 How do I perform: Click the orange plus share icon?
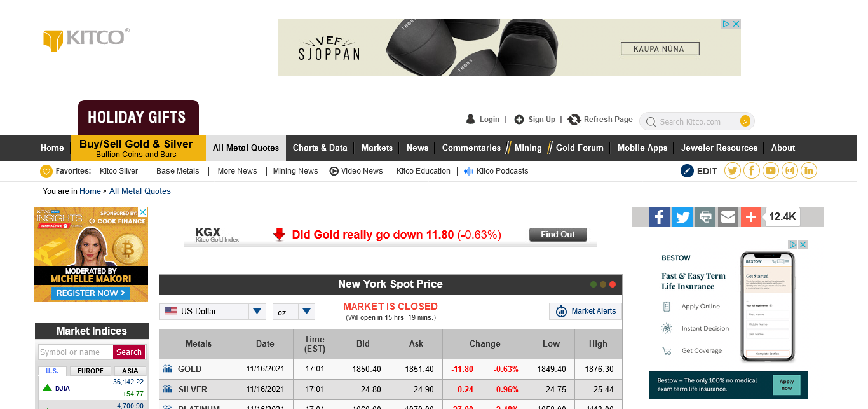click(751, 217)
